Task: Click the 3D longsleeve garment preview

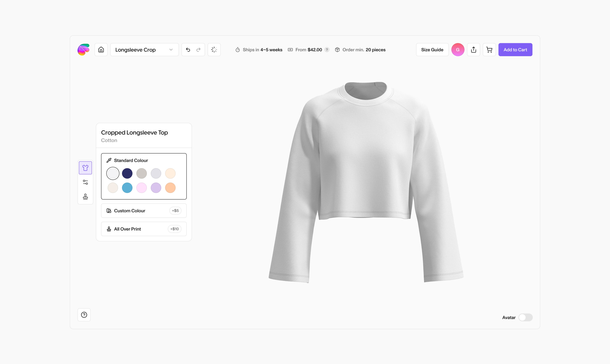Action: click(x=366, y=182)
